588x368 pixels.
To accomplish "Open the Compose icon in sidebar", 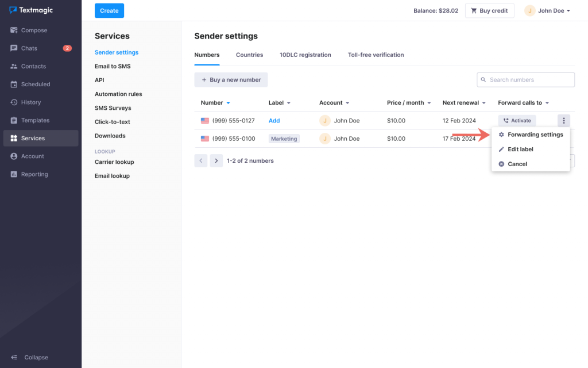I will tap(14, 30).
